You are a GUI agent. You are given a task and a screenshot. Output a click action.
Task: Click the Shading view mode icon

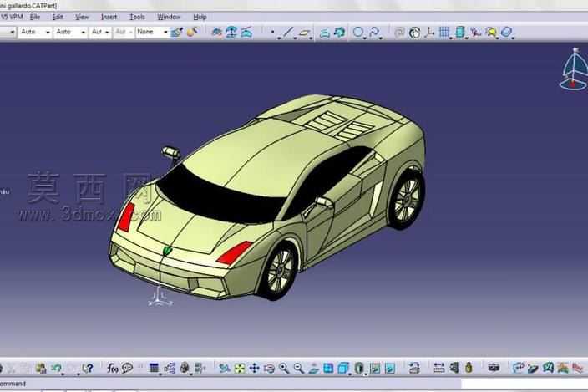pos(359,369)
